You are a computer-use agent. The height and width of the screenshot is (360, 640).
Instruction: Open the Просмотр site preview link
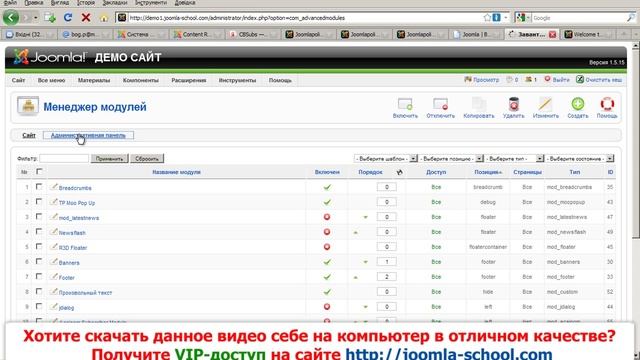(482, 80)
